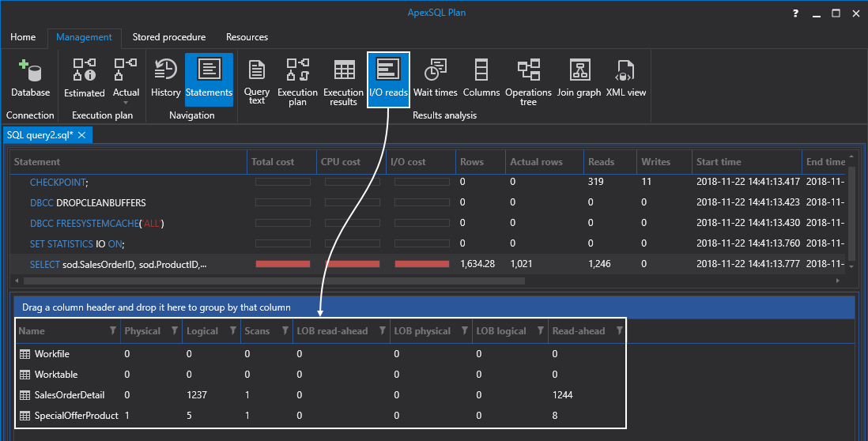Show the Operations tree view

click(x=528, y=81)
